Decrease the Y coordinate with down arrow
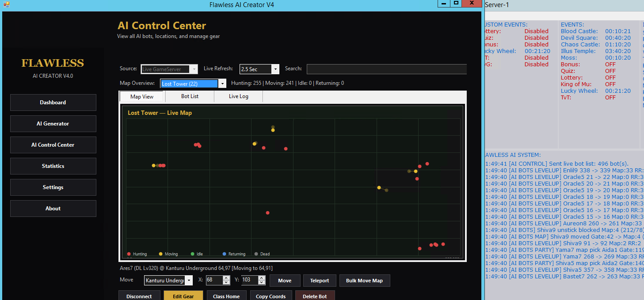The image size is (644, 300). (x=262, y=282)
